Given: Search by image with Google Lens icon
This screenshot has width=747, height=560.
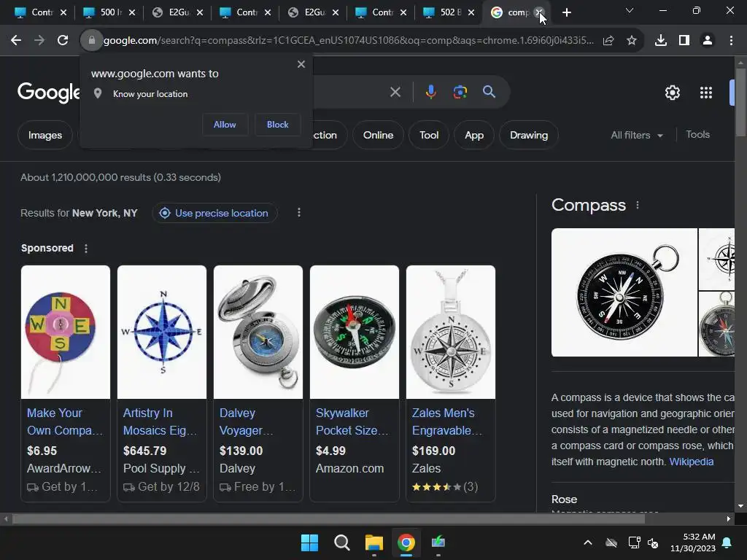Looking at the screenshot, I should (x=460, y=92).
